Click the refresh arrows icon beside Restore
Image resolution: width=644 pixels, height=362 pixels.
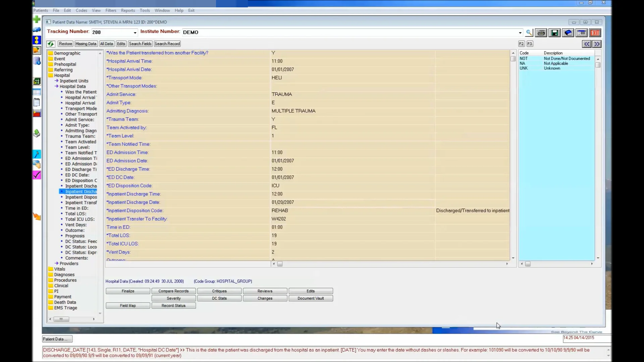[x=51, y=44]
